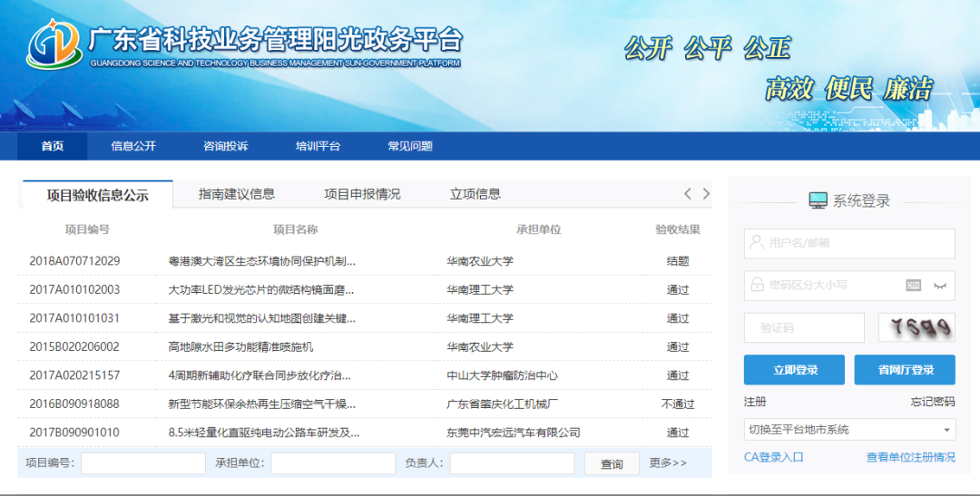980x496 pixels.
Task: Click the monitor icon beside 系统登录
Action: click(818, 200)
